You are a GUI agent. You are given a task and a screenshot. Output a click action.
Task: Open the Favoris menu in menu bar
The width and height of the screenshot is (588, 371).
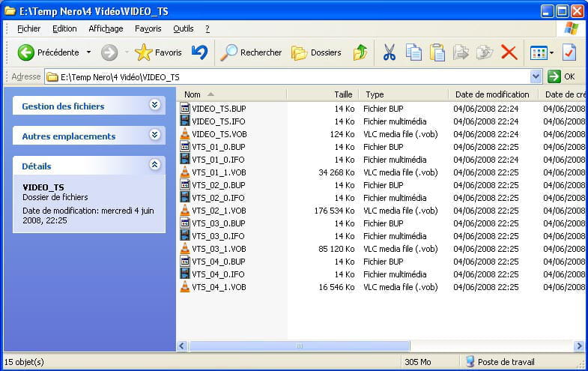coord(148,29)
